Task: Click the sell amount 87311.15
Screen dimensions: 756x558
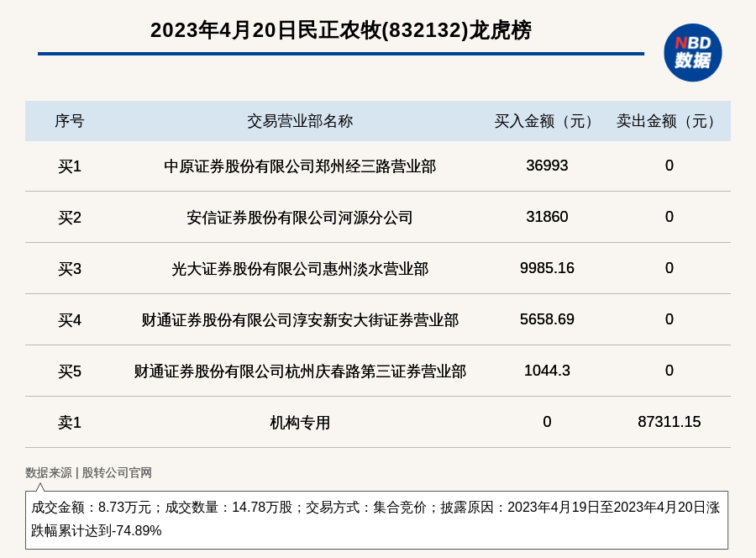Action: coord(669,422)
